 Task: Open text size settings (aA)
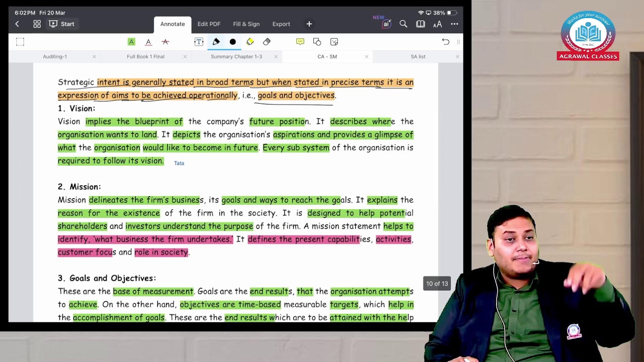437,24
